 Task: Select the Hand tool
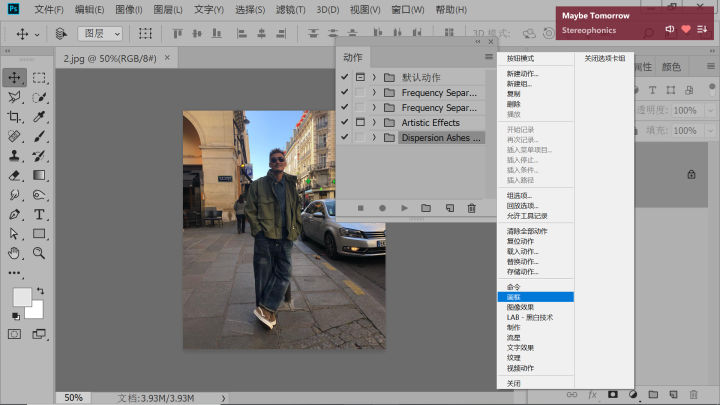pyautogui.click(x=15, y=253)
